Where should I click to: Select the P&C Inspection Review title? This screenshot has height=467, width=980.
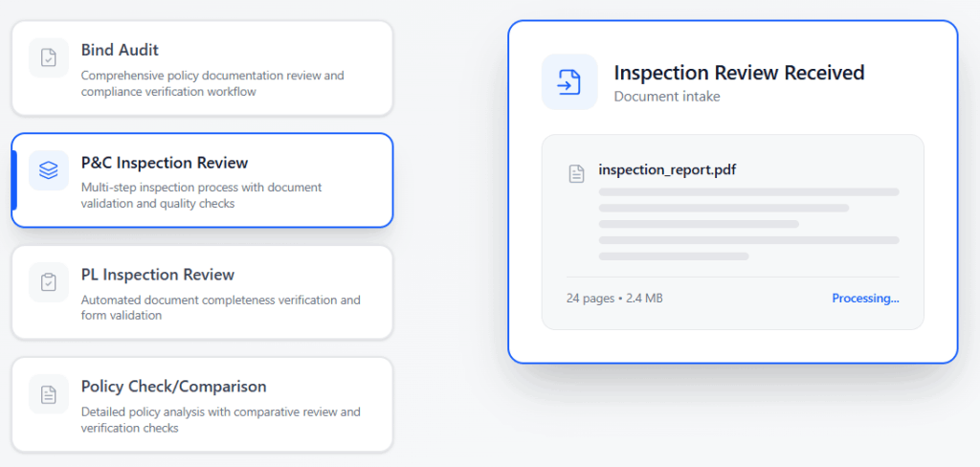point(164,163)
